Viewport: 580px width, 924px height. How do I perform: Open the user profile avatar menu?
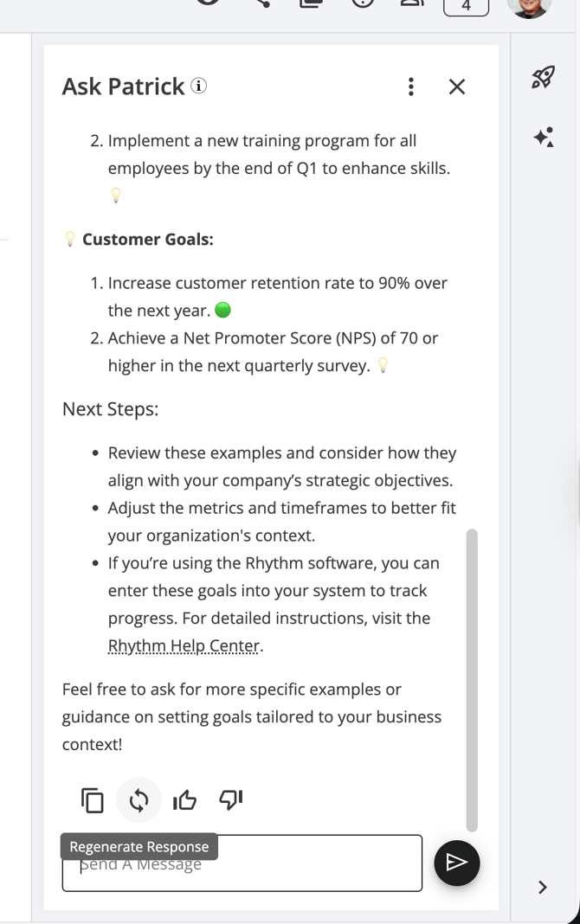(528, 5)
